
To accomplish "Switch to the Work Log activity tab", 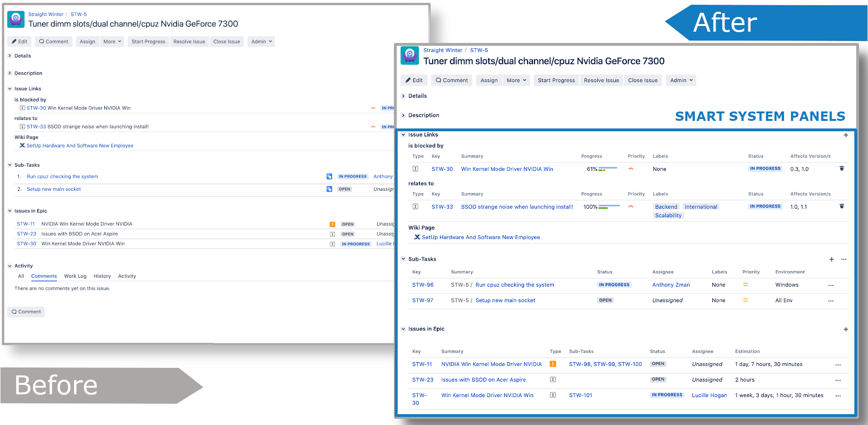I will (x=75, y=276).
